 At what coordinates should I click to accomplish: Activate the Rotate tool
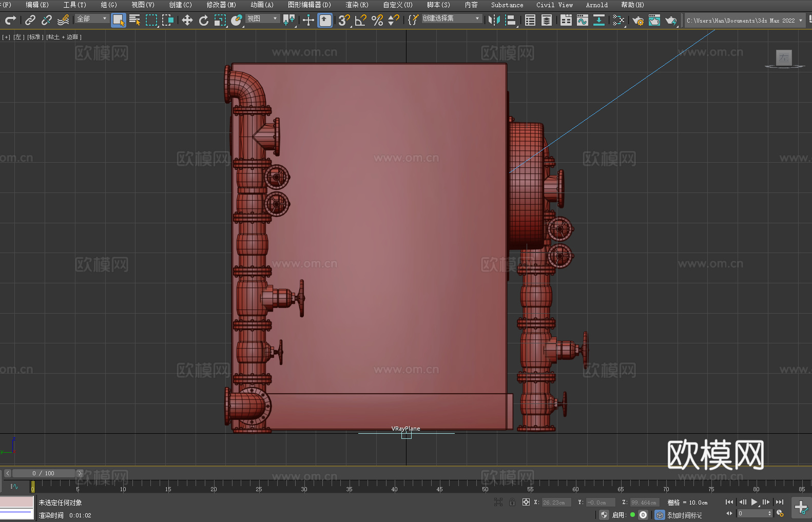point(203,20)
